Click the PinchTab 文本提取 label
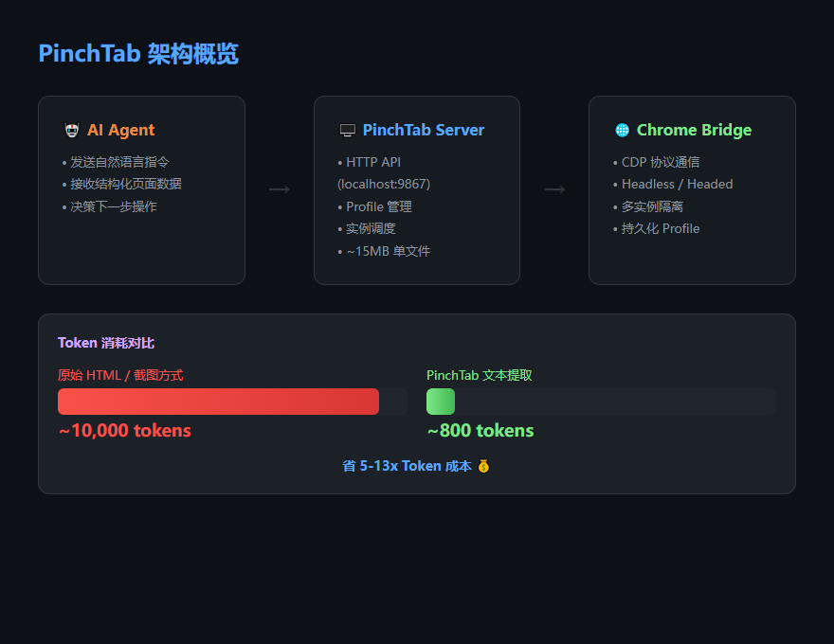Viewport: 834px width, 644px height. [480, 375]
